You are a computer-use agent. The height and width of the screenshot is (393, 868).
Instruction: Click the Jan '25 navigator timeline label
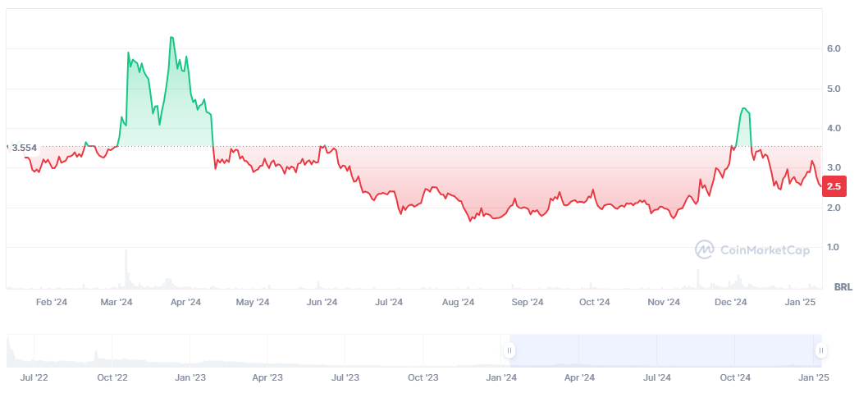point(814,377)
